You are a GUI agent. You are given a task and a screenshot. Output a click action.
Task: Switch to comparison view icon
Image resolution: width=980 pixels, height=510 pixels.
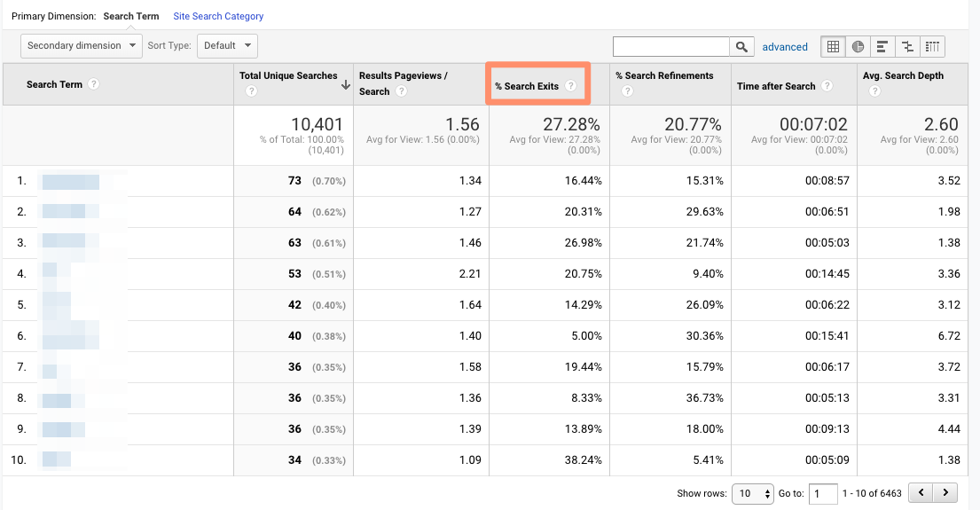(x=907, y=46)
